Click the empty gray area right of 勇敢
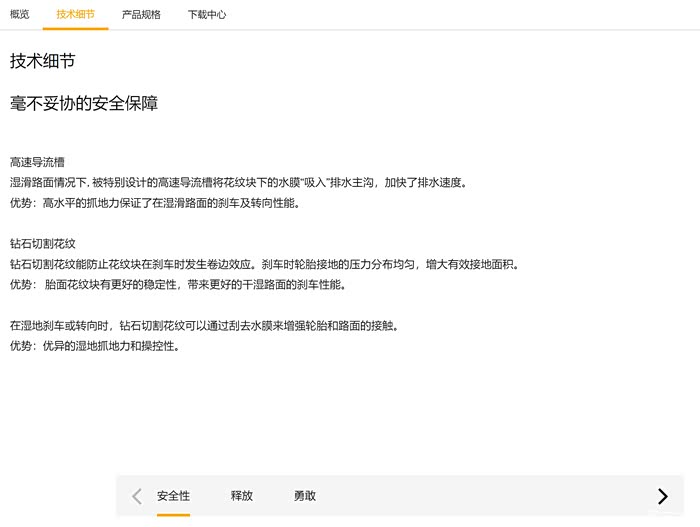This screenshot has height=527, width=700. (480, 496)
